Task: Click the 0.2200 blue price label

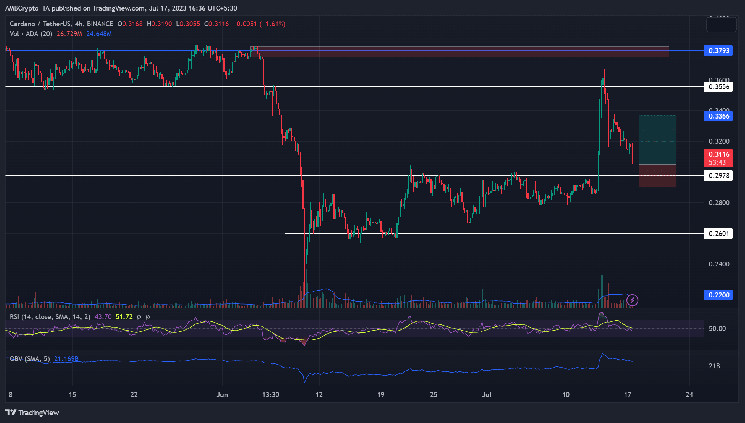Action: click(718, 295)
